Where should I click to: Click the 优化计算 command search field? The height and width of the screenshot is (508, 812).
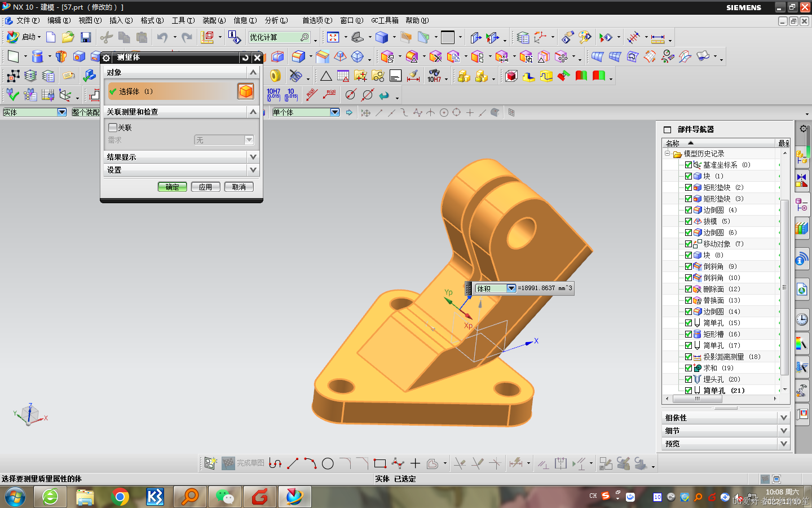(280, 37)
